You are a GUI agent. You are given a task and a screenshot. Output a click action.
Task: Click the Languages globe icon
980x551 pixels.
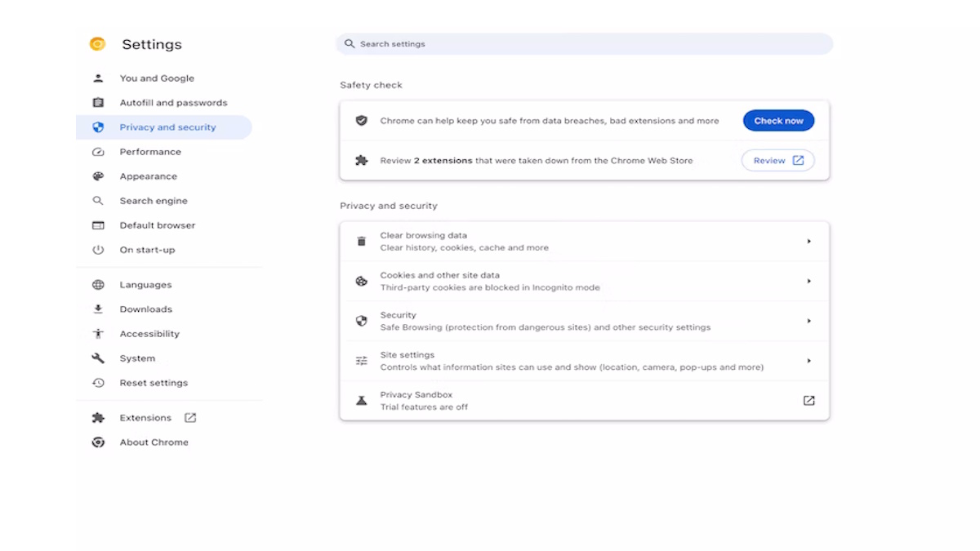click(x=98, y=285)
